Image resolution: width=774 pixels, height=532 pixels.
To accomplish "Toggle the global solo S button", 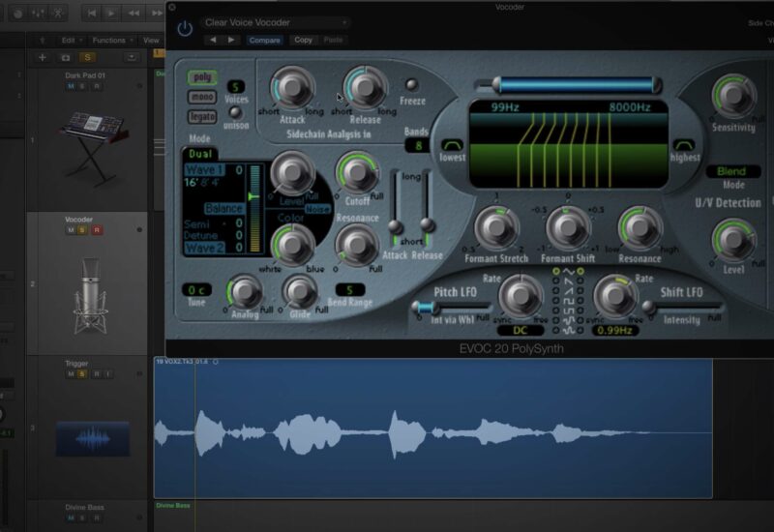I will coord(87,58).
